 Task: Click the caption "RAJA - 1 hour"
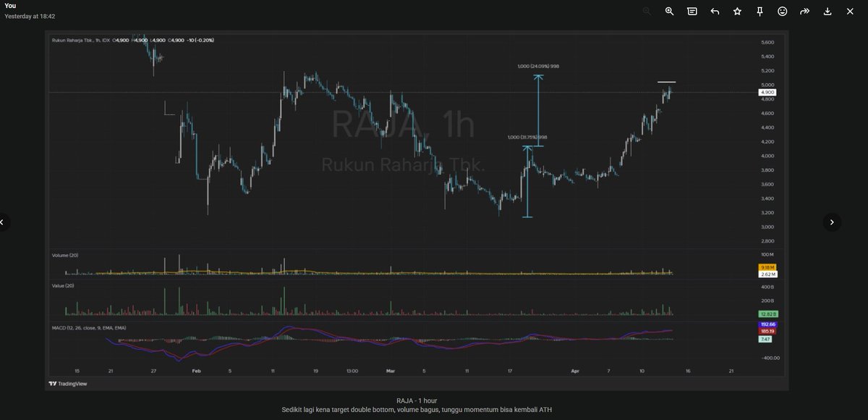pos(417,400)
